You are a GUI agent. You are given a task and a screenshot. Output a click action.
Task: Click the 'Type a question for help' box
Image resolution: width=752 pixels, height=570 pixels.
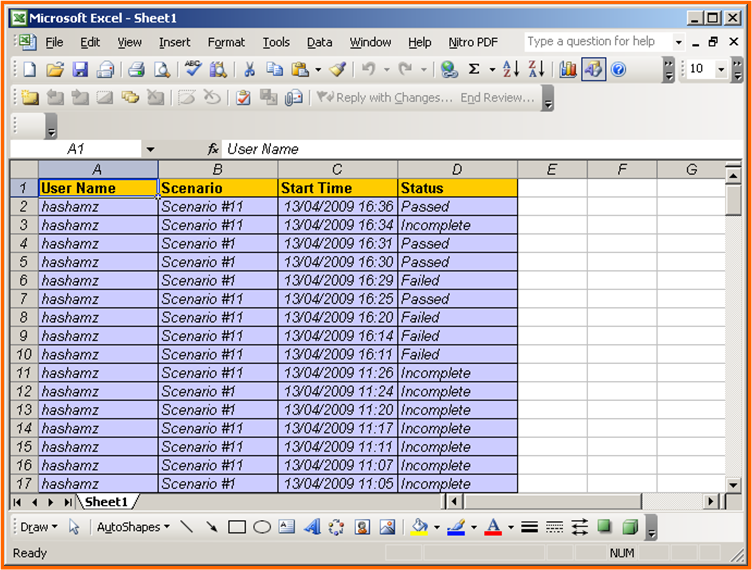click(x=596, y=42)
